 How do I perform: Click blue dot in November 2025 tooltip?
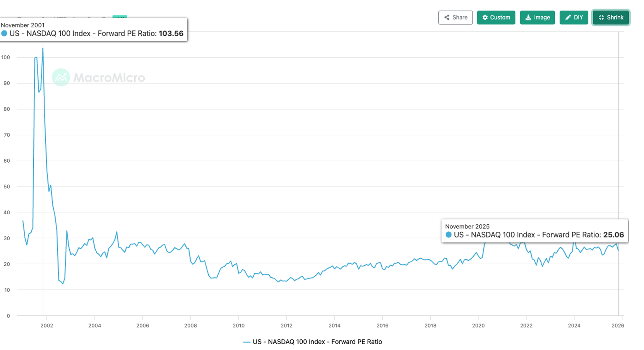[x=448, y=235]
